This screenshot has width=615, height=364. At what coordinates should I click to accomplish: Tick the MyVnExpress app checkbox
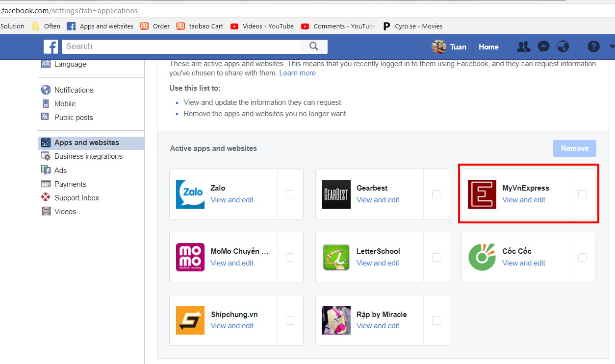tap(582, 194)
